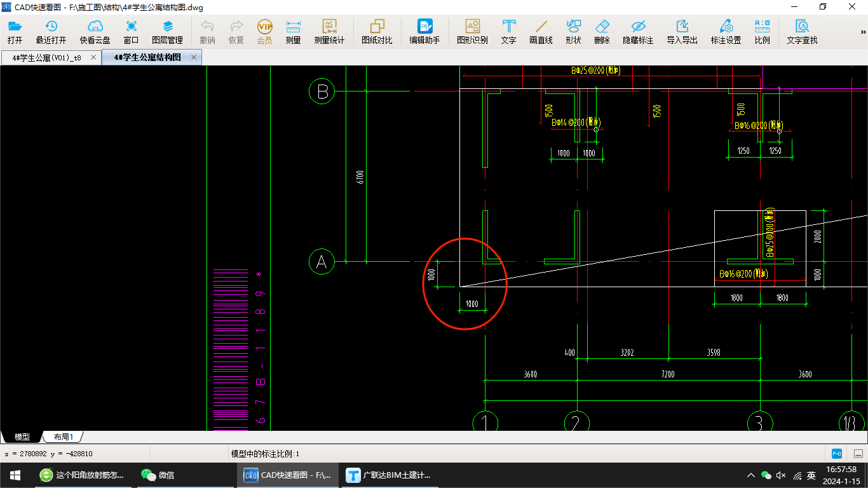The width and height of the screenshot is (868, 488).
Task: Click the 3598 dimension text
Action: 714,352
